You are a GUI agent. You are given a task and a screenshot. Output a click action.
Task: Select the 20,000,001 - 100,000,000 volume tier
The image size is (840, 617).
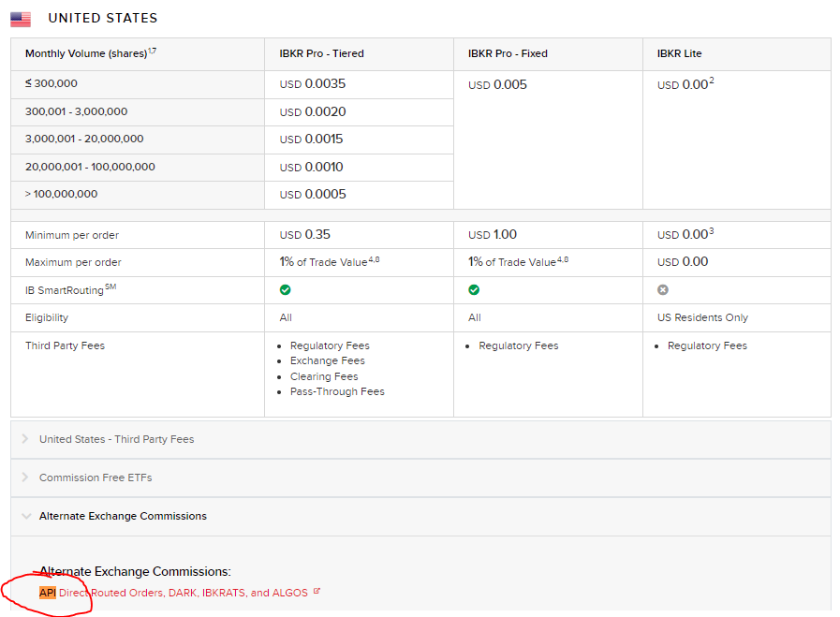pos(90,167)
